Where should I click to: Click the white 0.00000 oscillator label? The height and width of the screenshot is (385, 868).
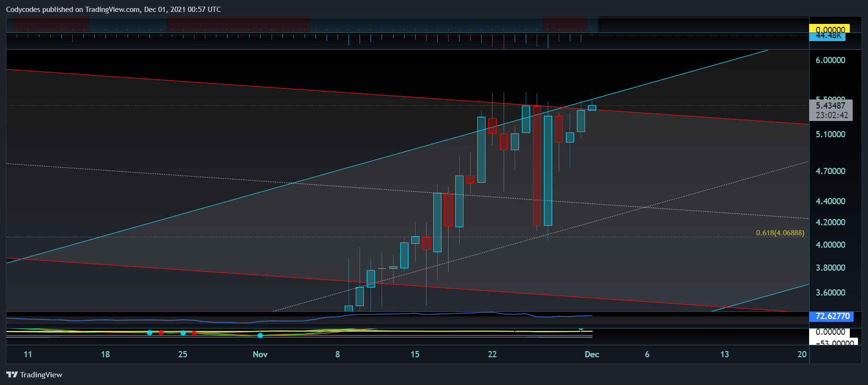pos(830,332)
